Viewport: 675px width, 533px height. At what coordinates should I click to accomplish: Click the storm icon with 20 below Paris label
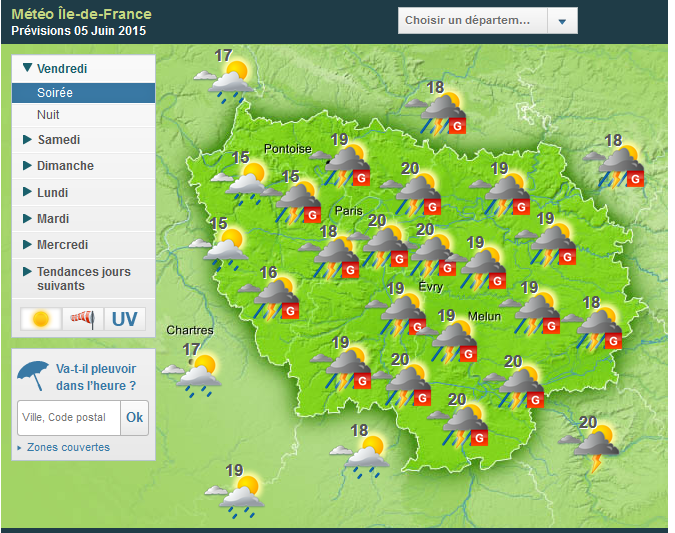[x=378, y=246]
